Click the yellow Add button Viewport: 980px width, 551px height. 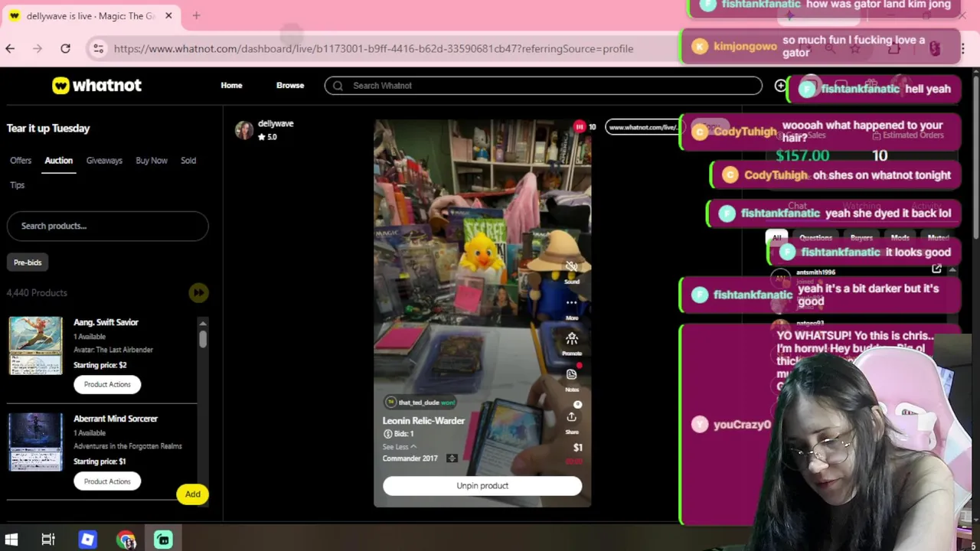pos(192,494)
